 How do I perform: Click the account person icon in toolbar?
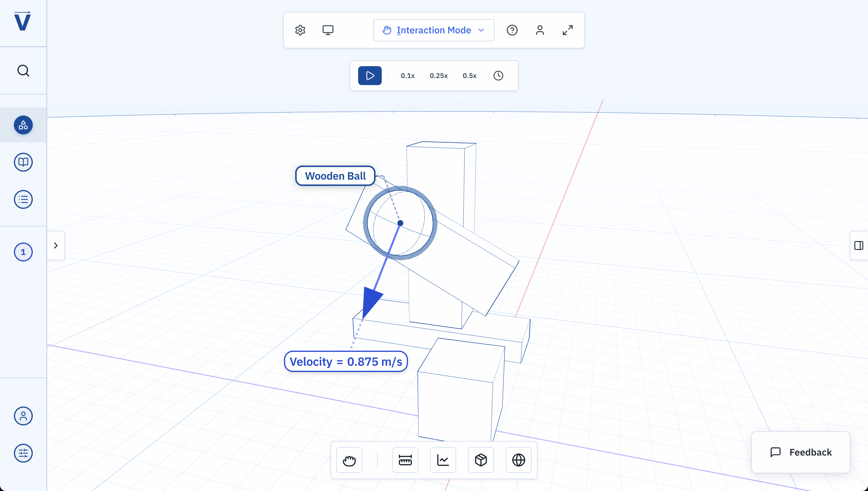540,30
